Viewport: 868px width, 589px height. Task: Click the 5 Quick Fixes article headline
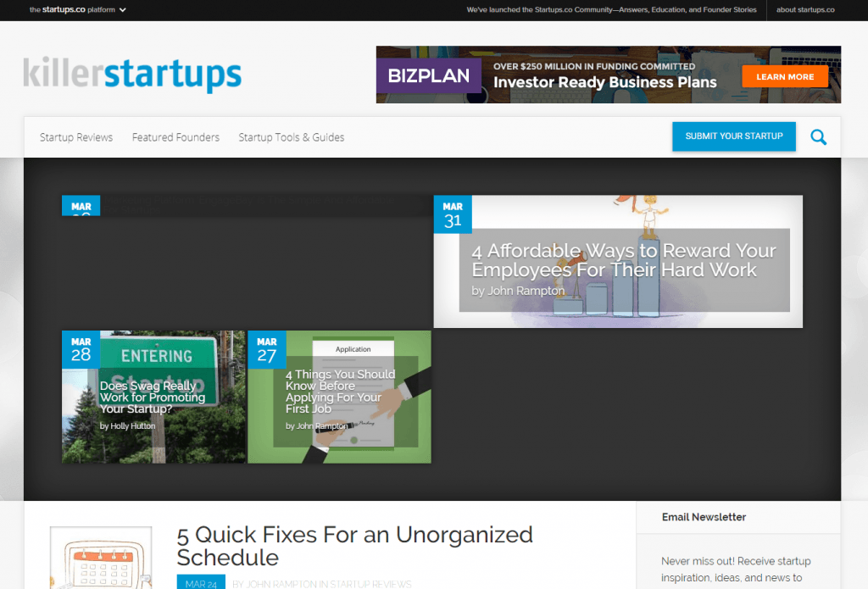[x=354, y=546]
